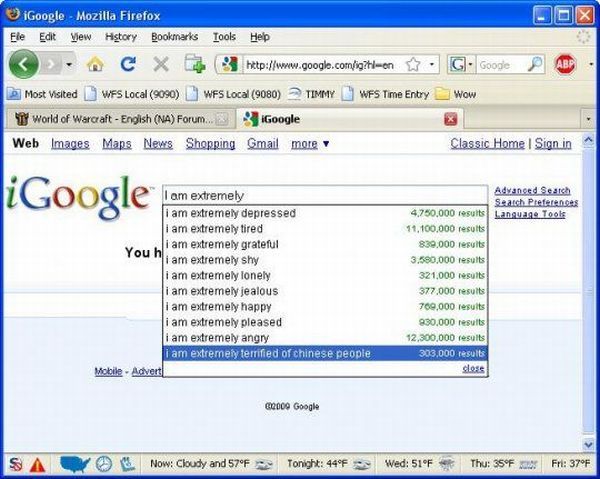Click the US map weather icon in the status bar
600x479 pixels.
pos(75,464)
